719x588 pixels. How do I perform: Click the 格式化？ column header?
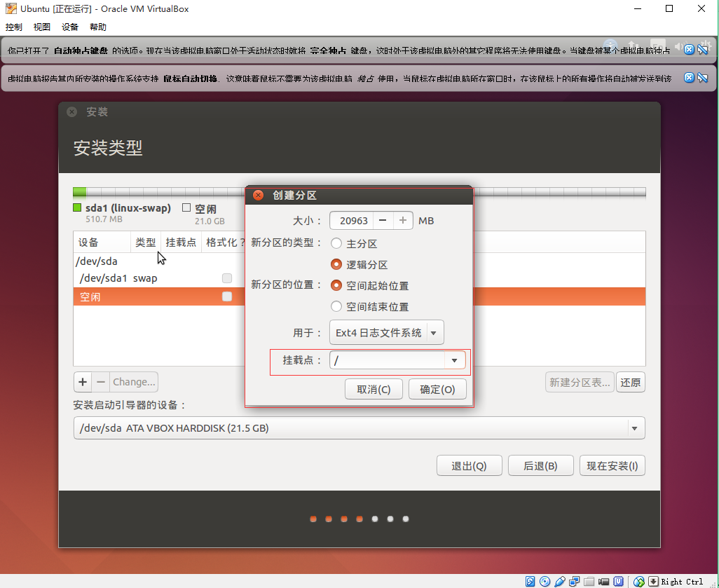(224, 242)
